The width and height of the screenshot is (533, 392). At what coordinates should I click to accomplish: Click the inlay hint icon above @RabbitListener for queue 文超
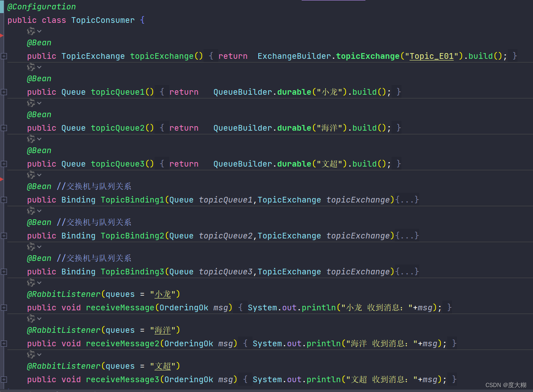click(x=31, y=354)
